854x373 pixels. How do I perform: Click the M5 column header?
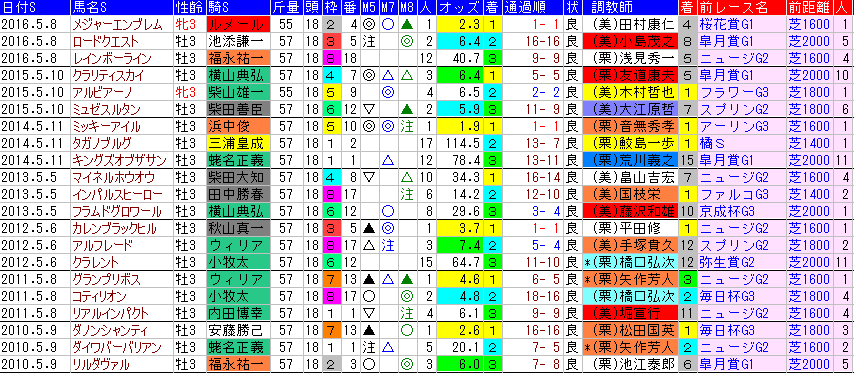click(369, 8)
